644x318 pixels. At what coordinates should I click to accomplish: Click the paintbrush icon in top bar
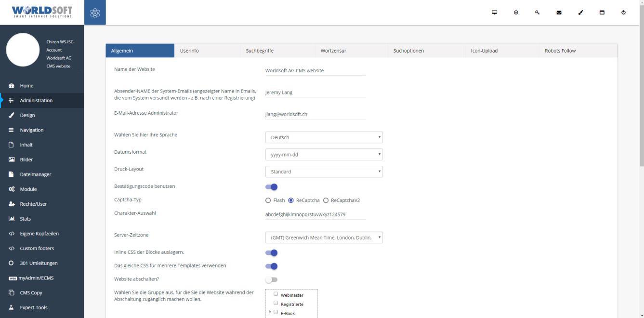[x=580, y=13]
